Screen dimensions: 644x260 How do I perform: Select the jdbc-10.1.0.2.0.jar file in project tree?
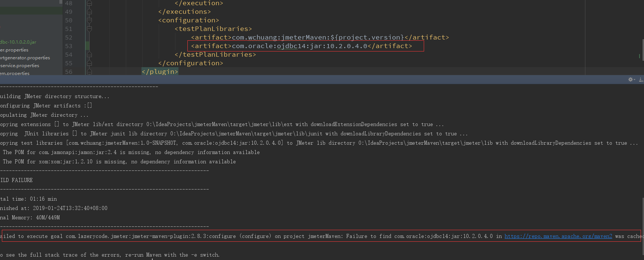[x=18, y=42]
